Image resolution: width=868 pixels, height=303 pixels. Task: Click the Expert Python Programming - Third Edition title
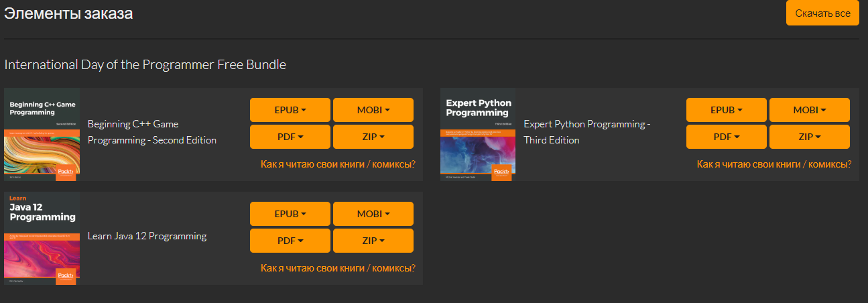click(x=587, y=132)
